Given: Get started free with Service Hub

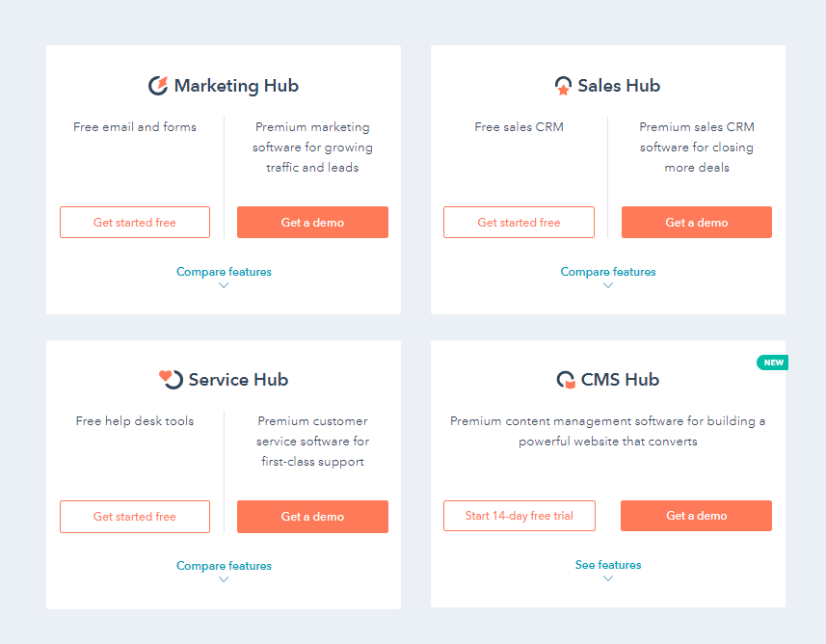Looking at the screenshot, I should click(x=135, y=517).
